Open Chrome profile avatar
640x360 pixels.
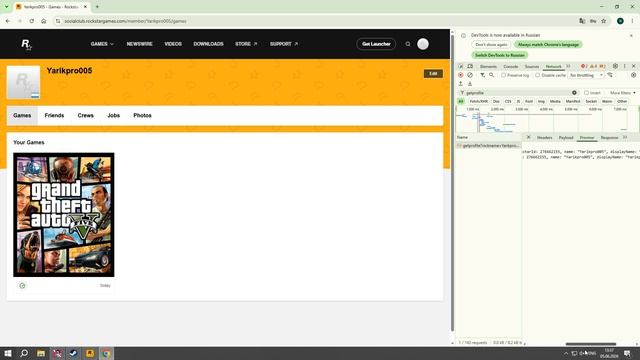point(620,21)
